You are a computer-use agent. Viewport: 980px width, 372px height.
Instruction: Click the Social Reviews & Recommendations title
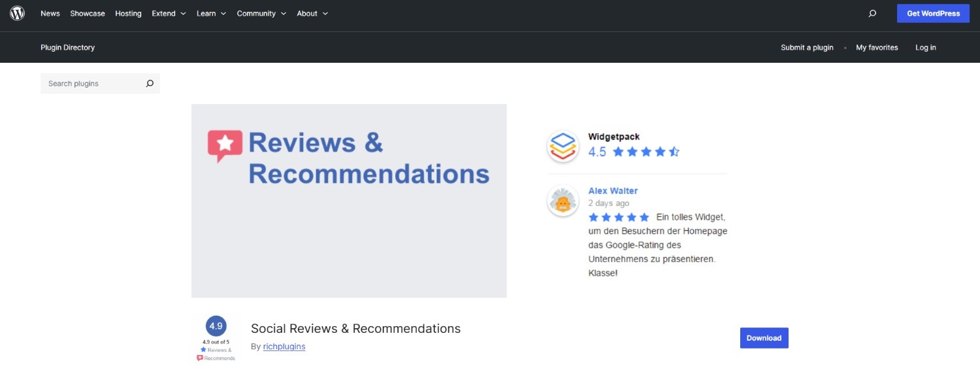355,328
